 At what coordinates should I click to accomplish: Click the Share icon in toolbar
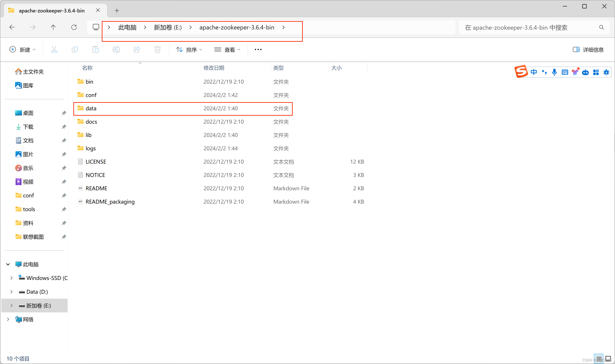(x=137, y=49)
